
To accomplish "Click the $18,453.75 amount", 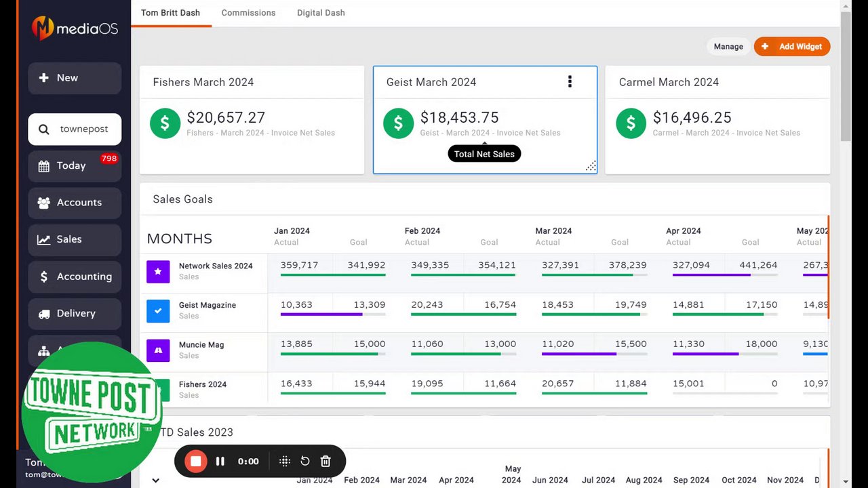I will 459,118.
